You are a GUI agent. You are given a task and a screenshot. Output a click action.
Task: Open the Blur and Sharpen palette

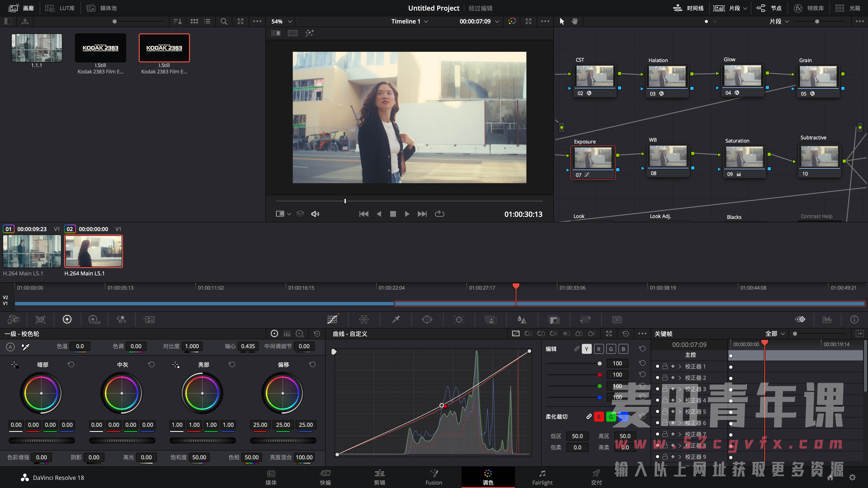tap(522, 319)
